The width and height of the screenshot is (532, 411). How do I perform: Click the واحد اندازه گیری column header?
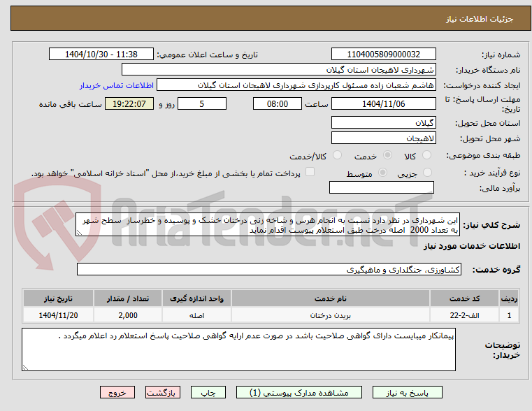tap(196, 298)
